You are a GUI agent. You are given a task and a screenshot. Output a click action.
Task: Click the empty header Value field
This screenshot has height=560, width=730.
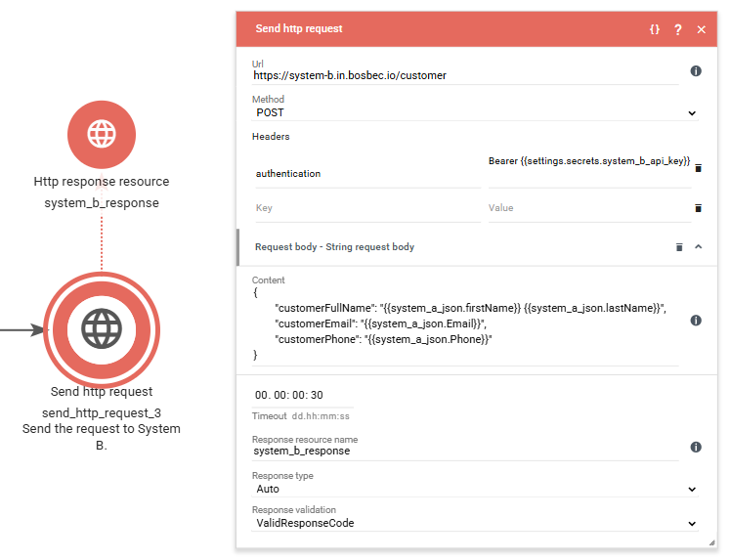pyautogui.click(x=588, y=208)
